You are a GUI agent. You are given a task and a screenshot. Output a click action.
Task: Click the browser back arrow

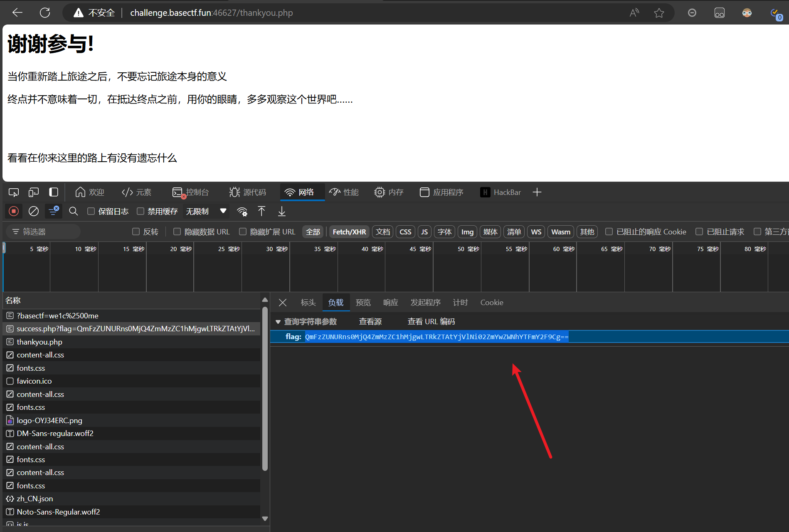click(x=17, y=13)
